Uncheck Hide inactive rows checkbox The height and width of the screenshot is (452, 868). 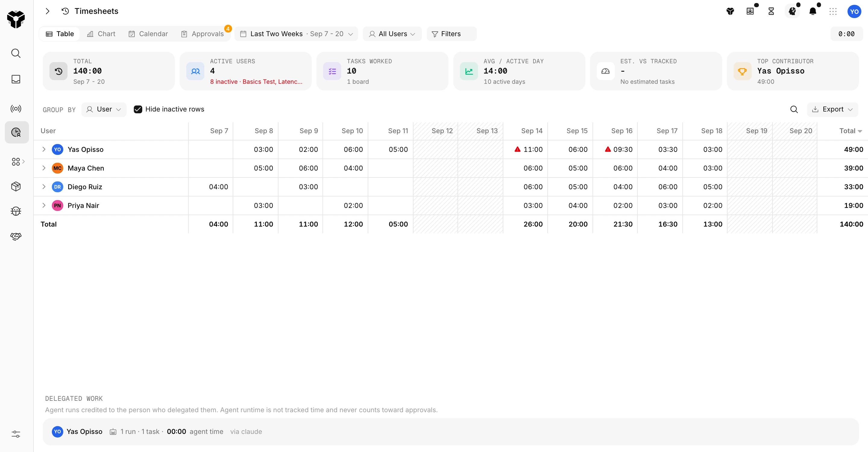(138, 109)
